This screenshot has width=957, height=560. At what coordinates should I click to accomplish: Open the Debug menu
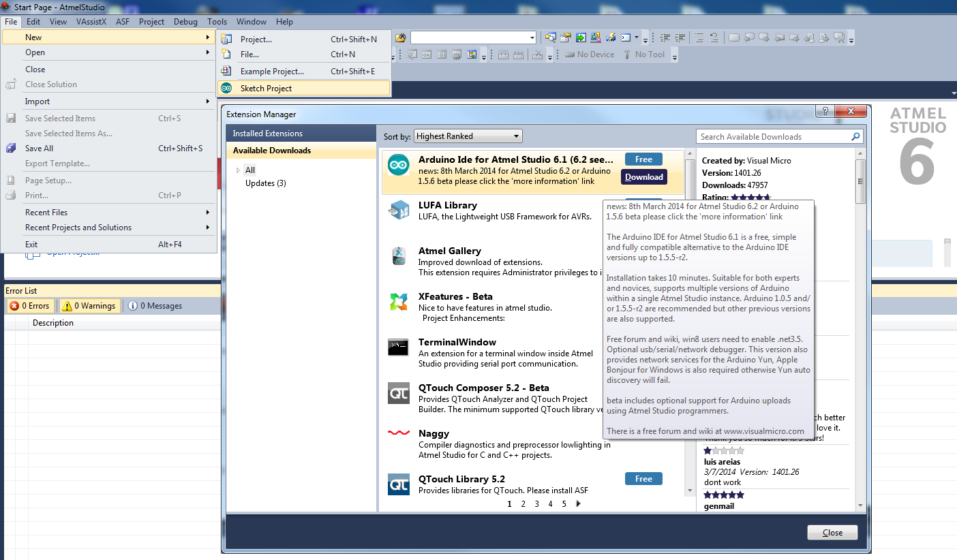coord(185,21)
